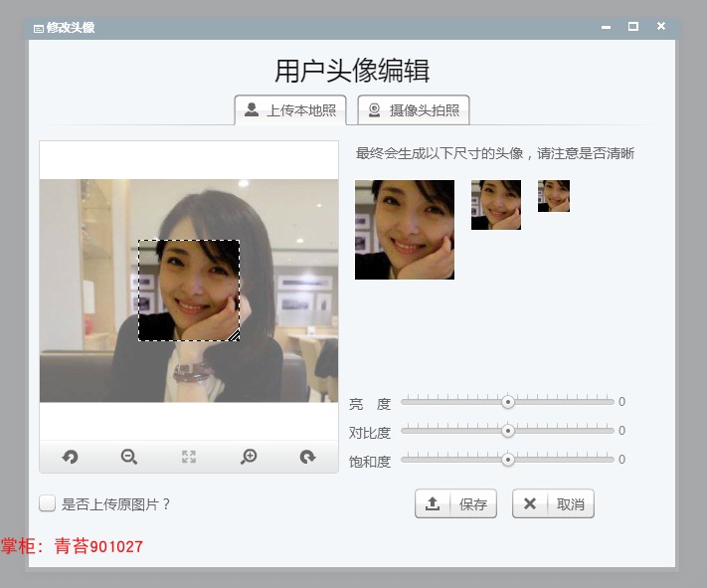Click the 对比度 contrast slider handle
707x588 pixels.
click(x=508, y=431)
